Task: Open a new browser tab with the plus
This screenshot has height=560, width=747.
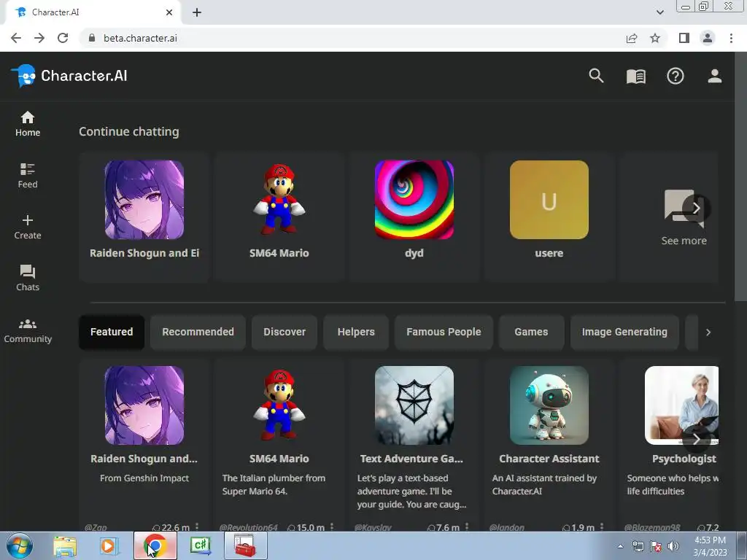Action: (x=197, y=13)
